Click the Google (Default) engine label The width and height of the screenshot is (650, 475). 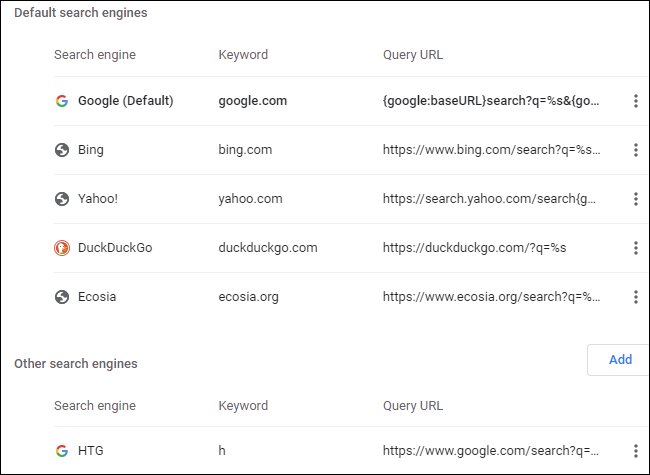coord(126,101)
